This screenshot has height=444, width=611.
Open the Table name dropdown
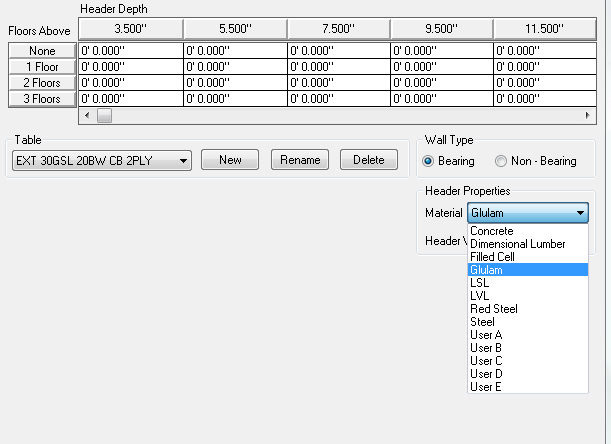pyautogui.click(x=181, y=160)
